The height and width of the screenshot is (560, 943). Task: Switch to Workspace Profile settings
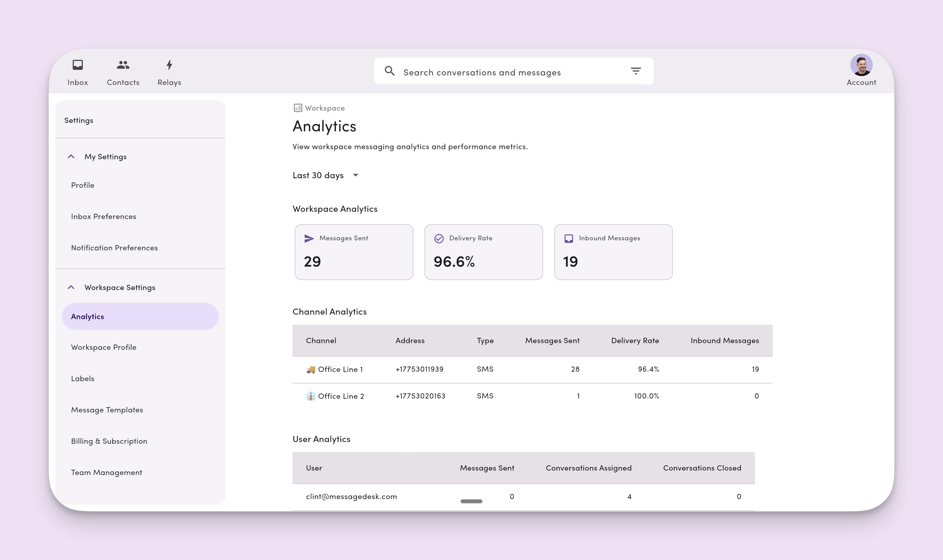(104, 347)
